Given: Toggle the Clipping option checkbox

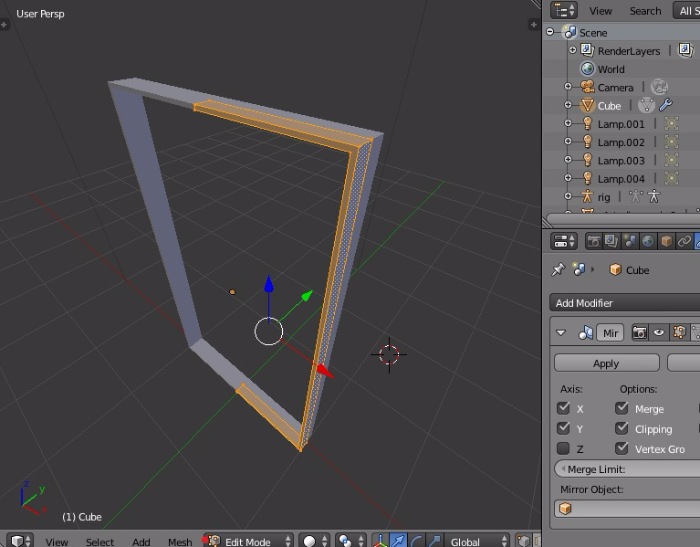Looking at the screenshot, I should click(x=621, y=428).
